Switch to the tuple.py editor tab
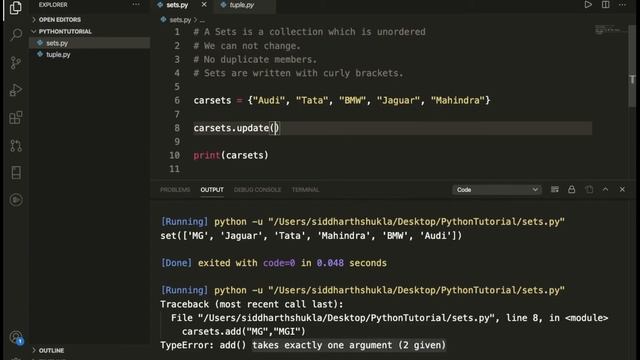Image resolution: width=640 pixels, height=360 pixels. coord(242,5)
